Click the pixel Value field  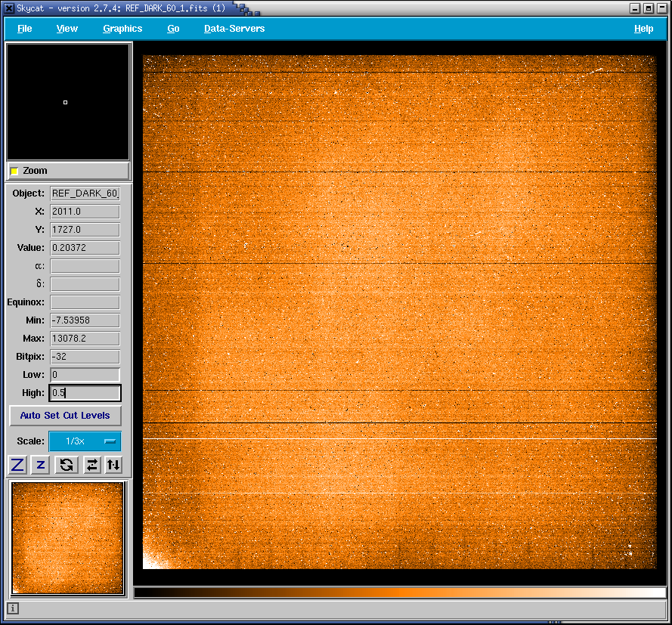tap(85, 248)
